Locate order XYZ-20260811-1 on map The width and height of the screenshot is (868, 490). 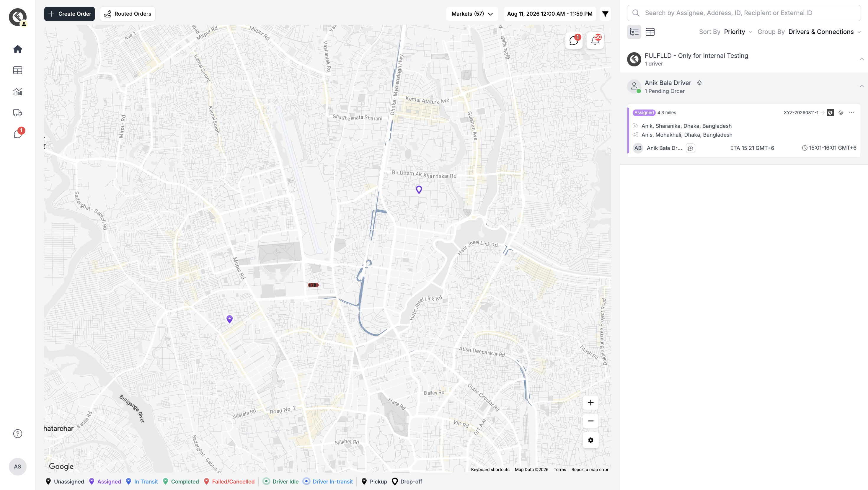pyautogui.click(x=841, y=113)
